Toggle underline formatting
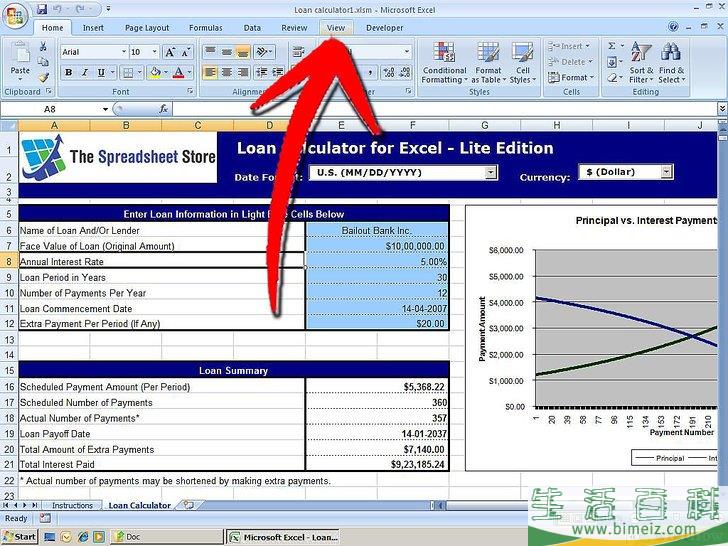 tap(101, 72)
